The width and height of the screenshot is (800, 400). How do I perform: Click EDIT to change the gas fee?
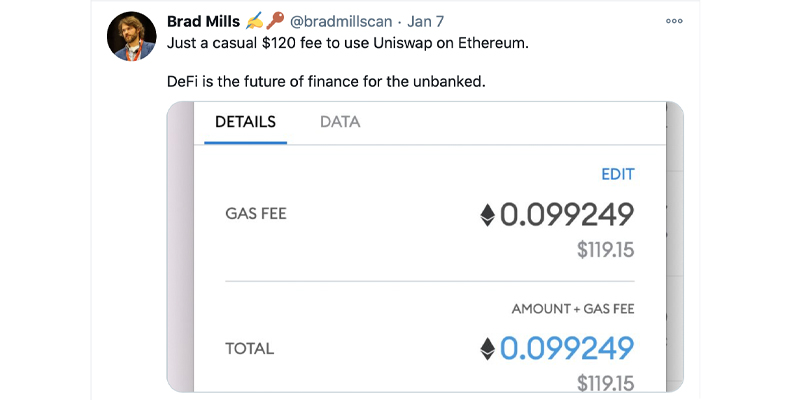pyautogui.click(x=617, y=174)
